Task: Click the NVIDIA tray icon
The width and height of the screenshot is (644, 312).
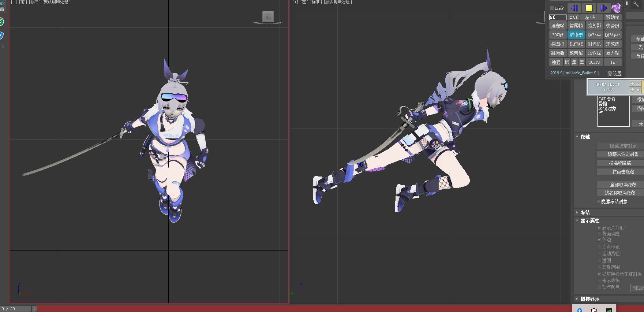Action: click(x=609, y=310)
